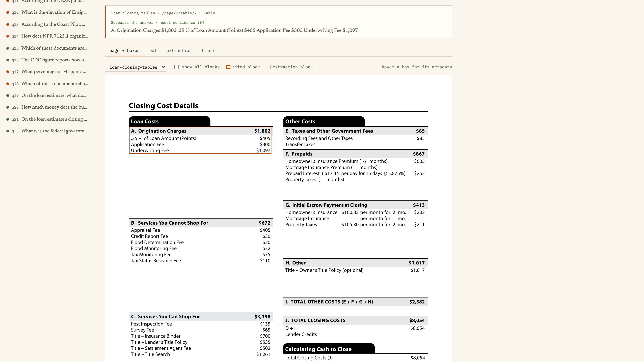This screenshot has width=644, height=362.
Task: Click 'B. Services You Cannot Shop For' heading
Action: 170,223
